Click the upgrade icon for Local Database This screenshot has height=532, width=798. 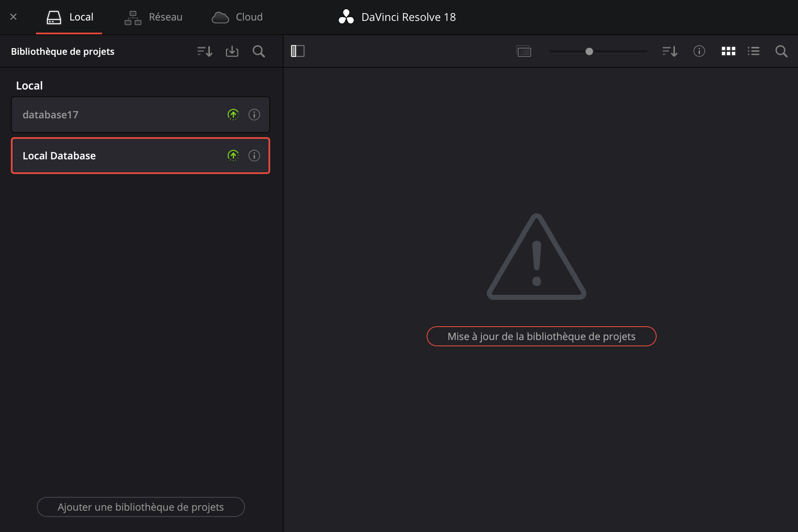(233, 156)
